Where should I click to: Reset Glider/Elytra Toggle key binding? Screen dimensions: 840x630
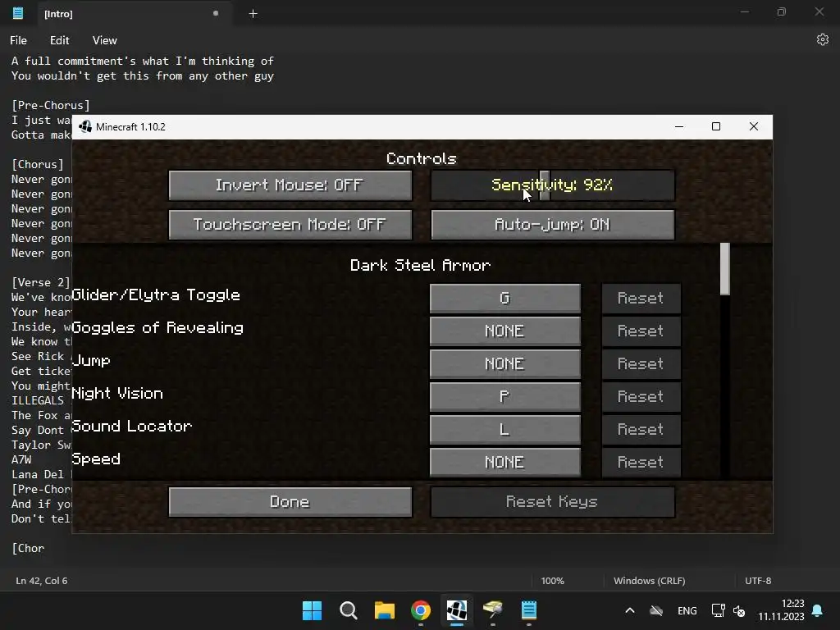[641, 299]
